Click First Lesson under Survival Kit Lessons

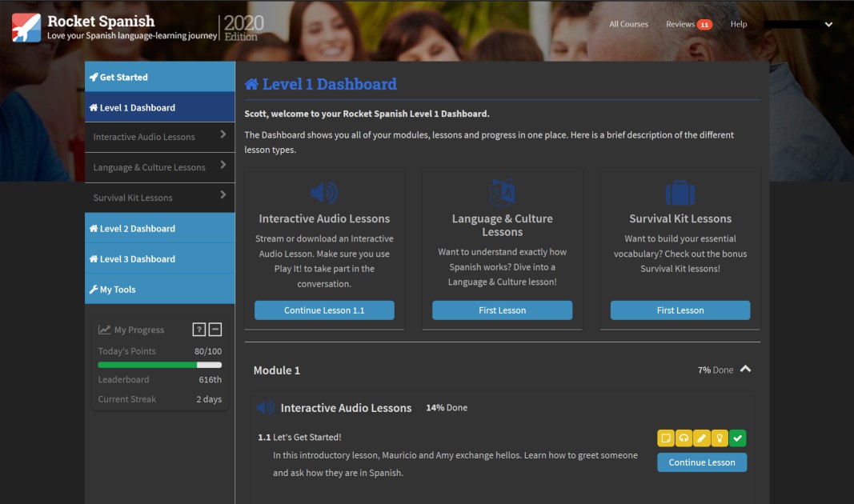pyautogui.click(x=680, y=310)
